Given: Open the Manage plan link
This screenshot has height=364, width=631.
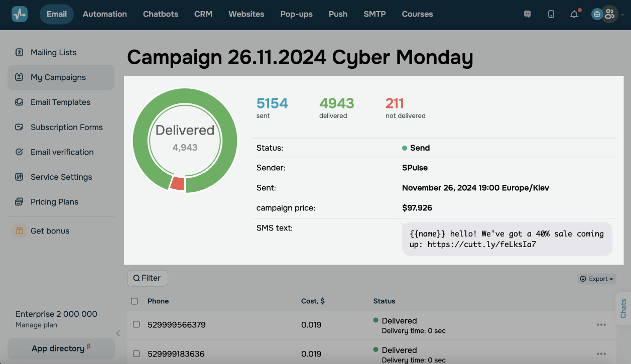Looking at the screenshot, I should (x=36, y=325).
